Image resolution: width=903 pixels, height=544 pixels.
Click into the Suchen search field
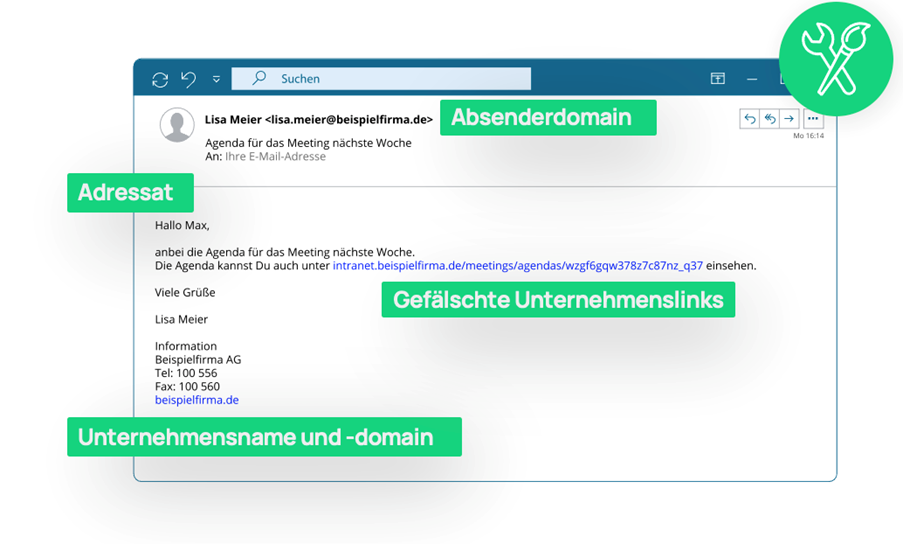click(400, 79)
